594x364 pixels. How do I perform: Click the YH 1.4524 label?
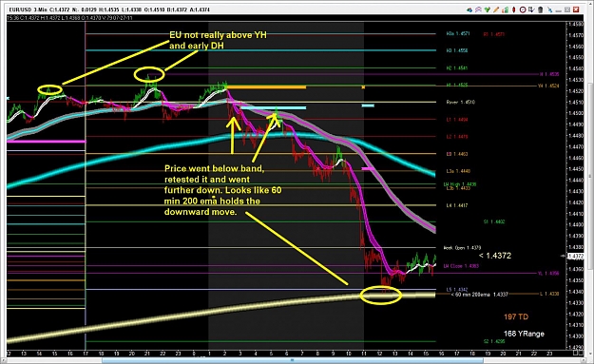(548, 86)
